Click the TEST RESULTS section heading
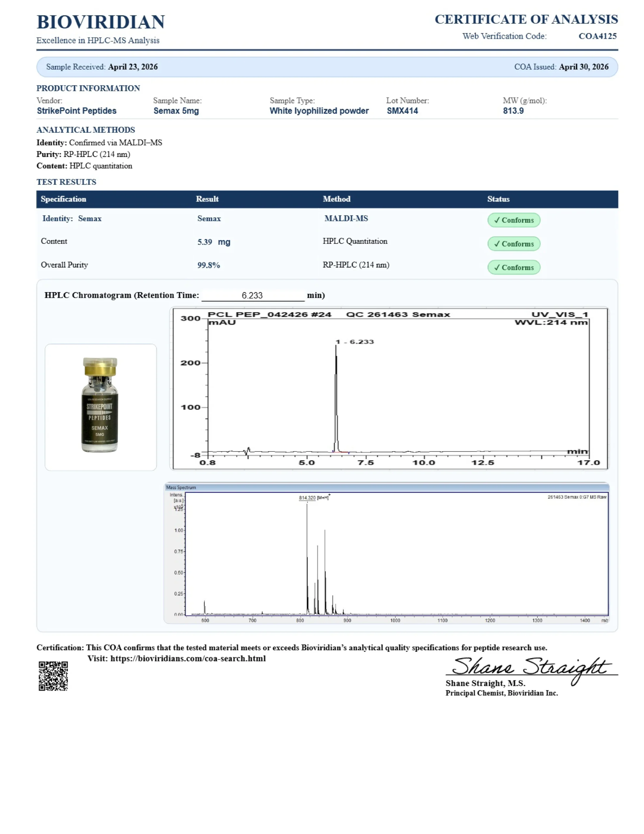The width and height of the screenshot is (644, 834). tap(66, 182)
